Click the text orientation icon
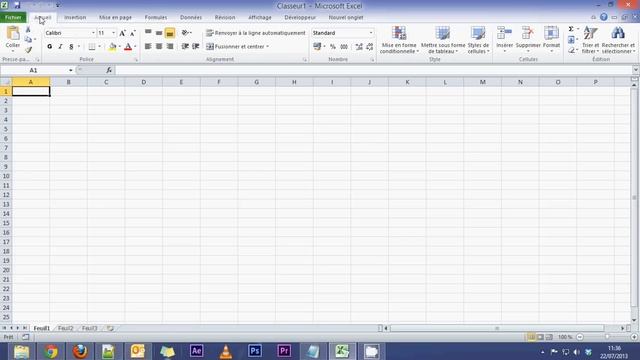This screenshot has width=640, height=360. coord(186,33)
